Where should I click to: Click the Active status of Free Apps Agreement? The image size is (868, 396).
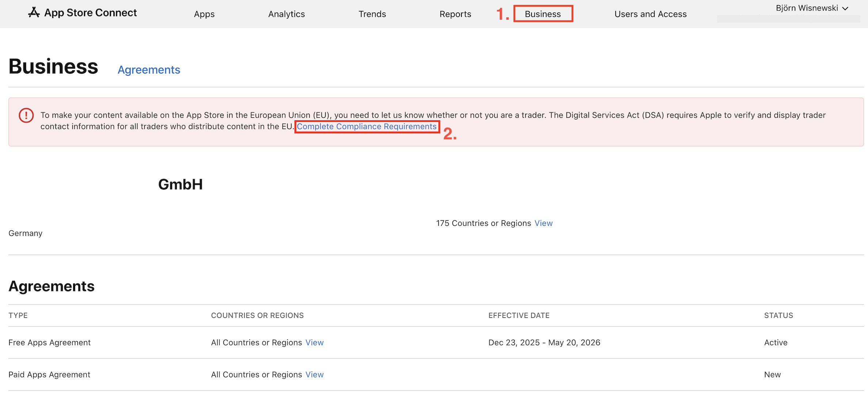coord(776,343)
